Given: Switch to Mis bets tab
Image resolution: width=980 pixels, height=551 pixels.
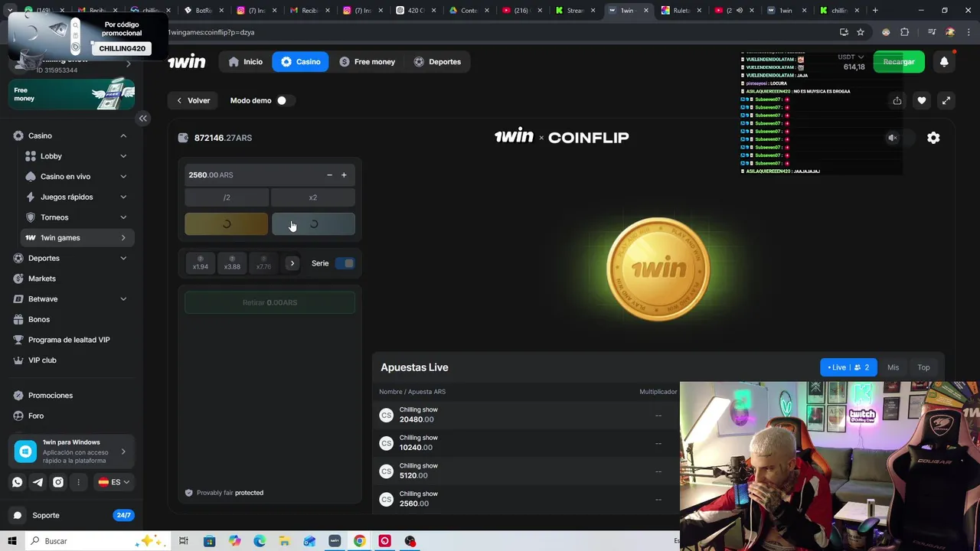Looking at the screenshot, I should (893, 367).
